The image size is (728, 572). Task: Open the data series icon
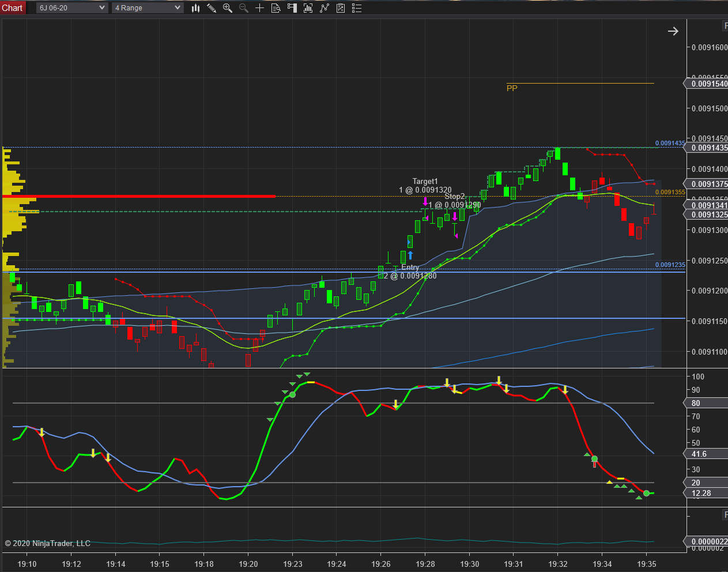308,7
